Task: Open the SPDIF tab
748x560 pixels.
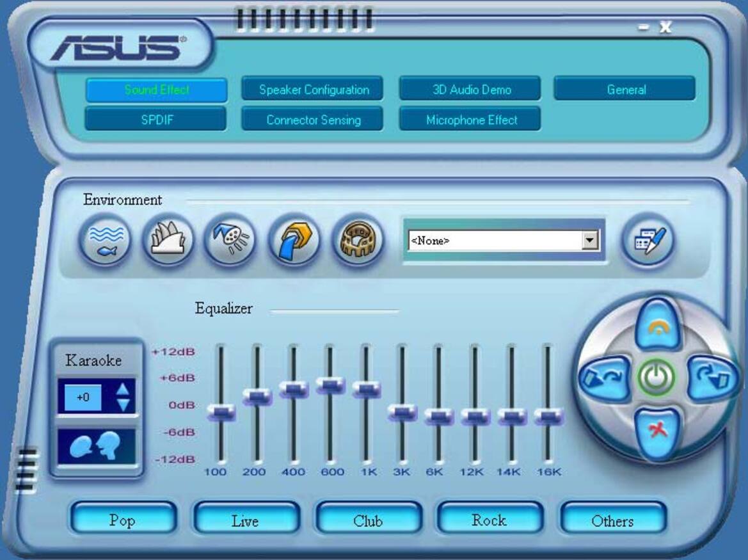Action: tap(157, 119)
